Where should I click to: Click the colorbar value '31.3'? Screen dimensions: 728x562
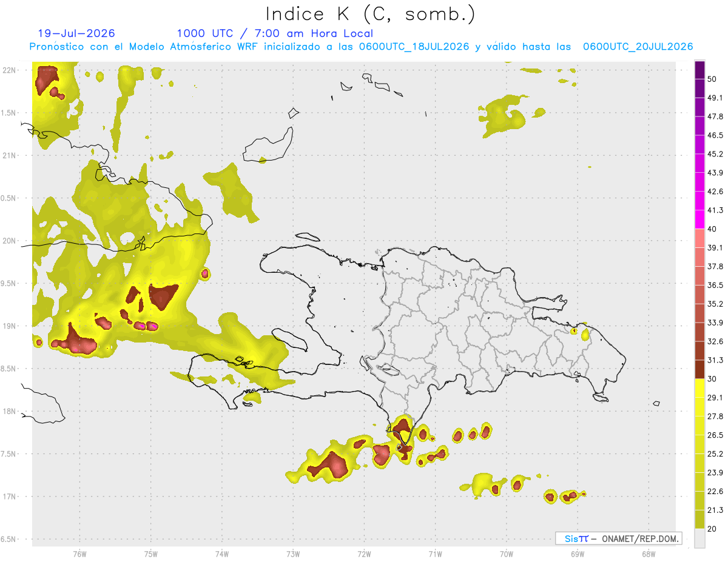click(x=715, y=360)
